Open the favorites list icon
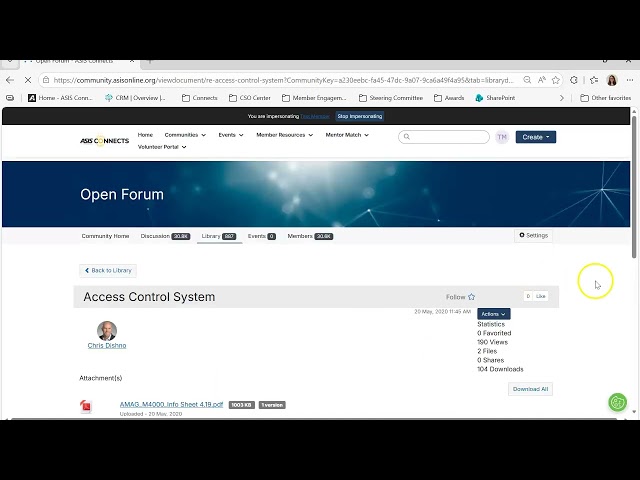This screenshot has width=640, height=480. (594, 80)
